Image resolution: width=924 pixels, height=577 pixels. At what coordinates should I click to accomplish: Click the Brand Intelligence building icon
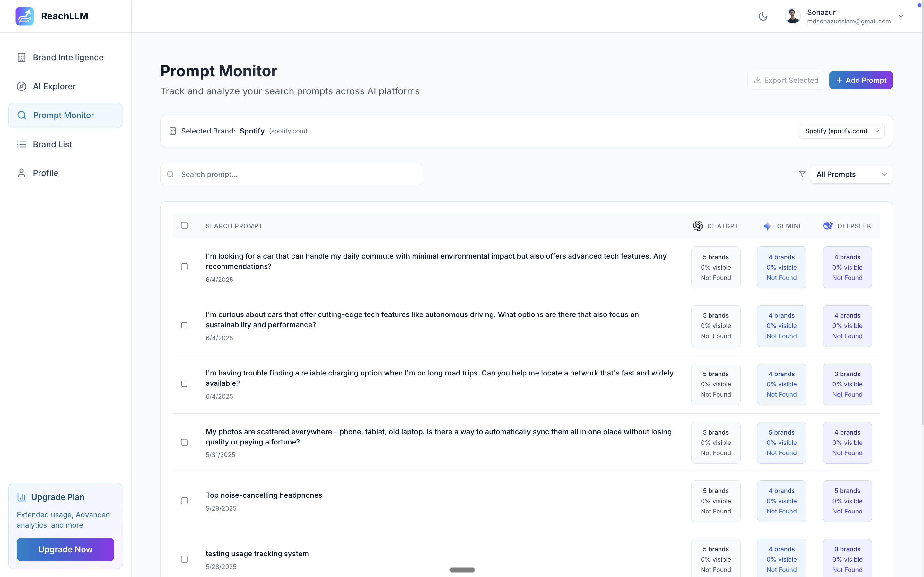(x=22, y=58)
